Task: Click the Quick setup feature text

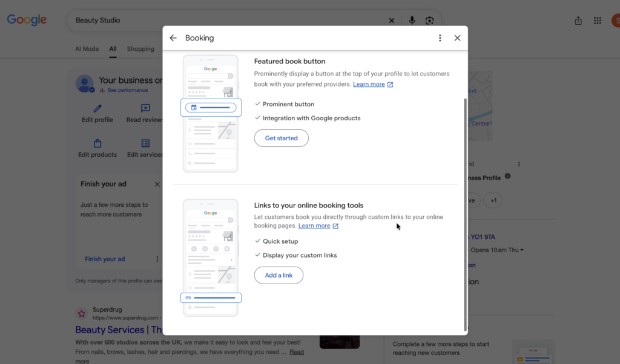Action: coord(280,241)
